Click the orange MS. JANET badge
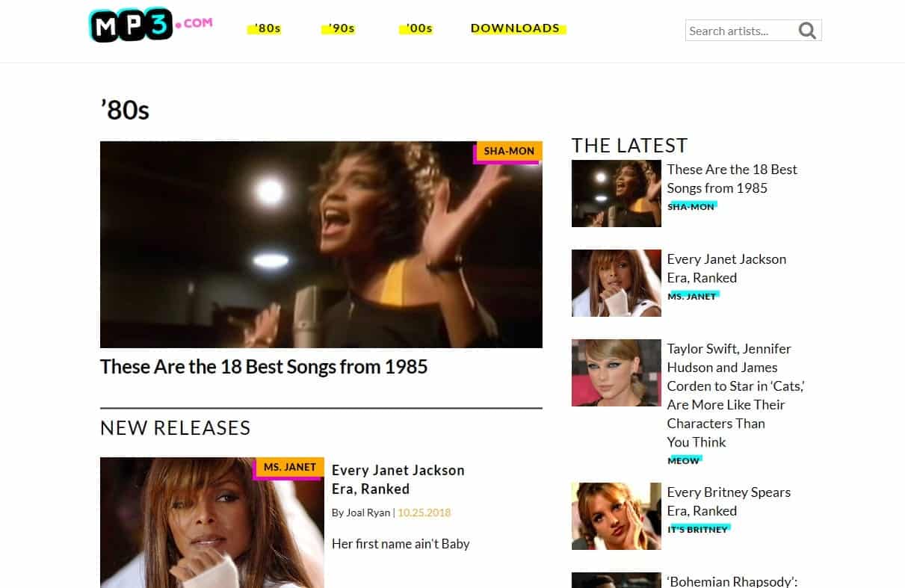905x588 pixels. point(290,467)
